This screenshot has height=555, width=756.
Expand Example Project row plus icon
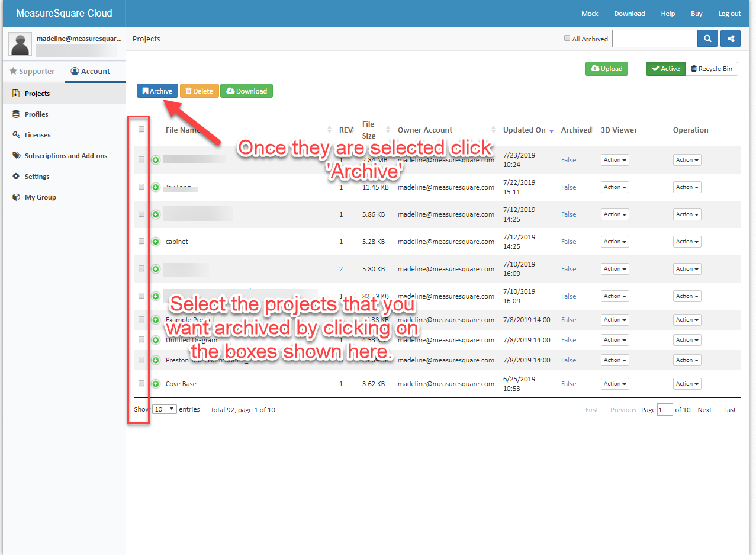(x=156, y=320)
